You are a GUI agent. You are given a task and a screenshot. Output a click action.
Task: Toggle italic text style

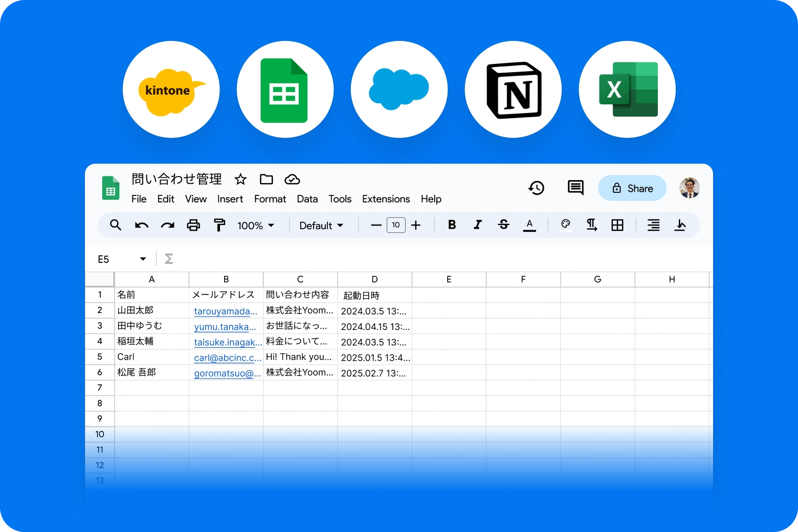click(478, 225)
